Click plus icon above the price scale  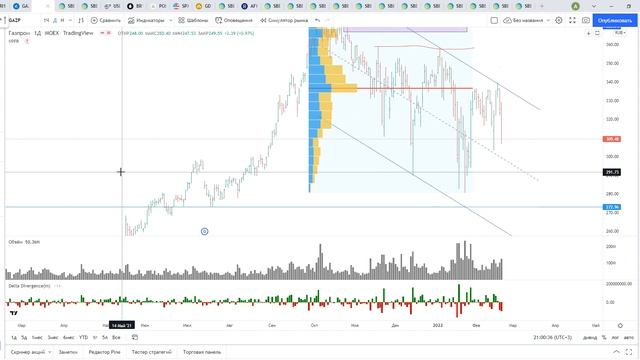(x=589, y=33)
